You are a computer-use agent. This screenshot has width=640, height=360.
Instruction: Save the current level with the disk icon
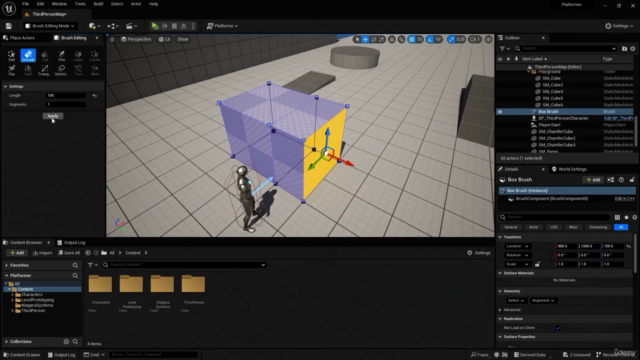[x=9, y=26]
